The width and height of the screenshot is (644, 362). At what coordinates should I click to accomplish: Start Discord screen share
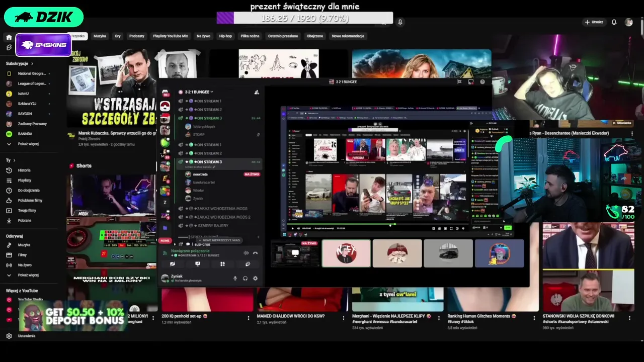[x=197, y=264]
